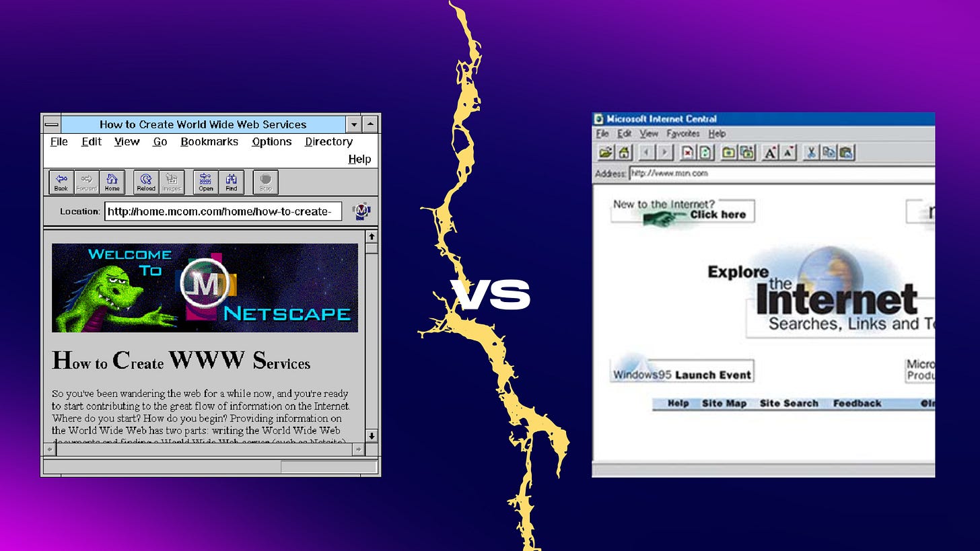Screen dimensions: 980x551
Task: Click Help in MSN page navigation bar
Action: tap(678, 404)
